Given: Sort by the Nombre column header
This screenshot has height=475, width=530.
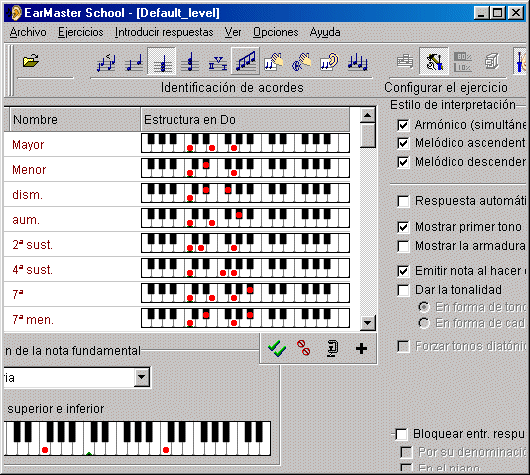Looking at the screenshot, I should (75, 120).
